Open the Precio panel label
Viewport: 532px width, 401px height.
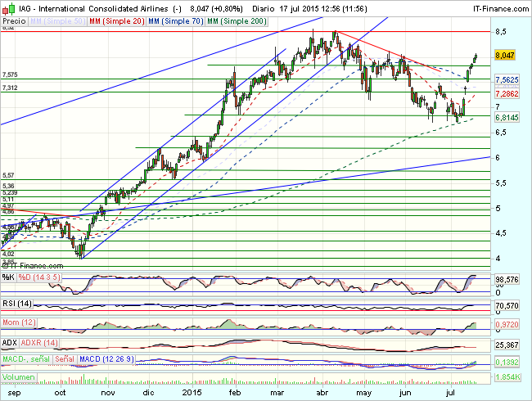coord(12,19)
